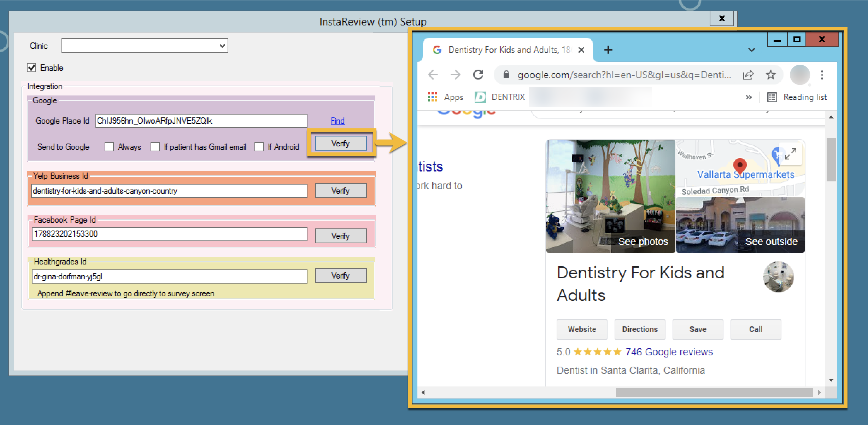Close the InstaReview Setup window
868x425 pixels.
click(x=722, y=18)
